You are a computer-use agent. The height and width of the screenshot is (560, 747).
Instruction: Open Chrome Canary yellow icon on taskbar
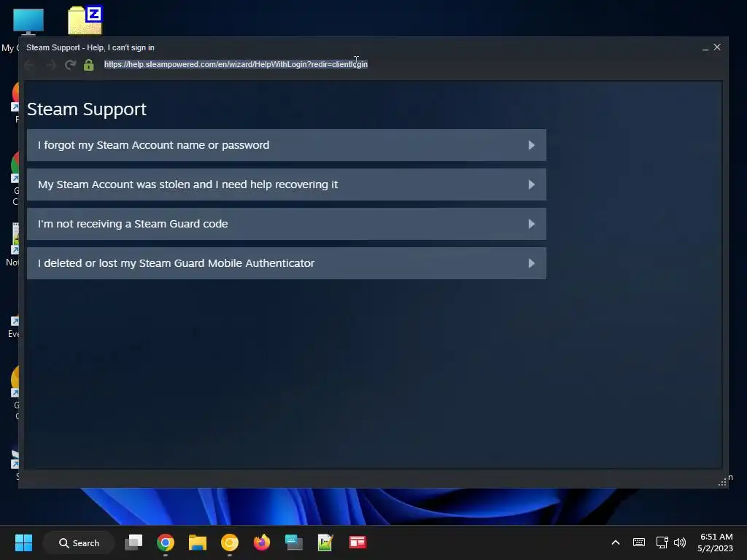point(230,542)
